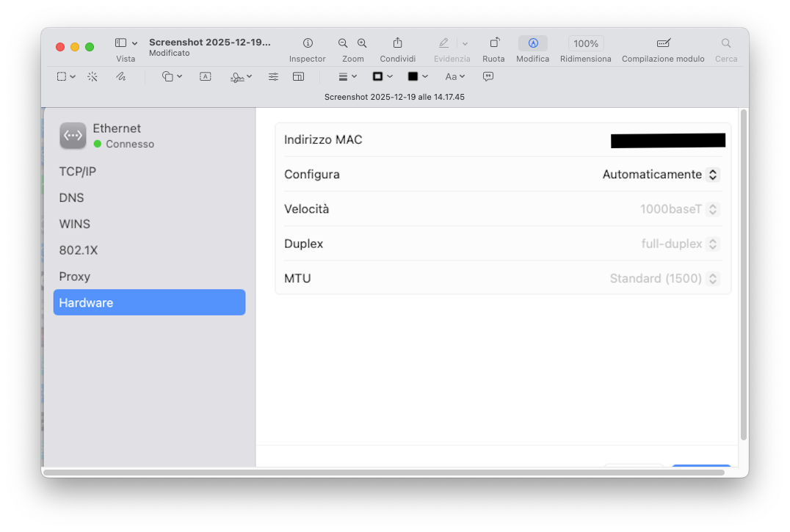Click the Ethernet network icon
This screenshot has width=790, height=532.
(x=73, y=136)
